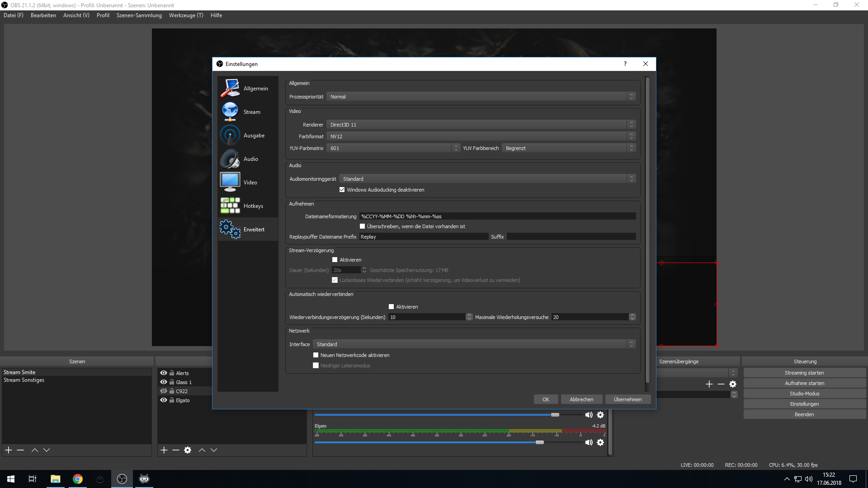This screenshot has height=488, width=868.
Task: Open Google Chrome from the taskbar
Action: 78,479
